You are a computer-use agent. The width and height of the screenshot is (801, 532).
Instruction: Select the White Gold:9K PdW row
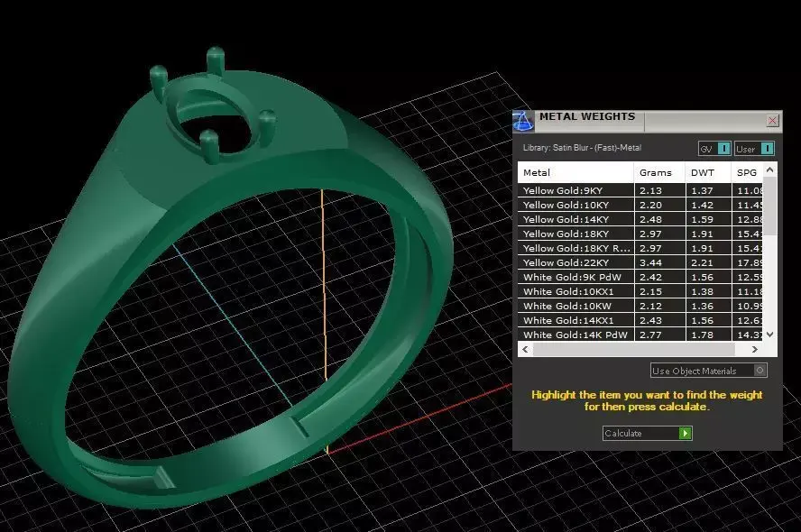tap(640, 277)
